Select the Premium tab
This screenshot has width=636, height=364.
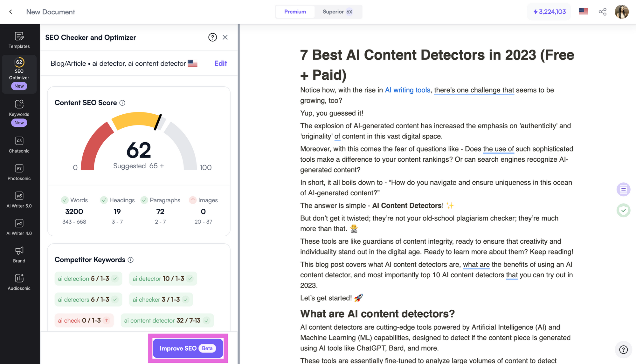point(295,12)
